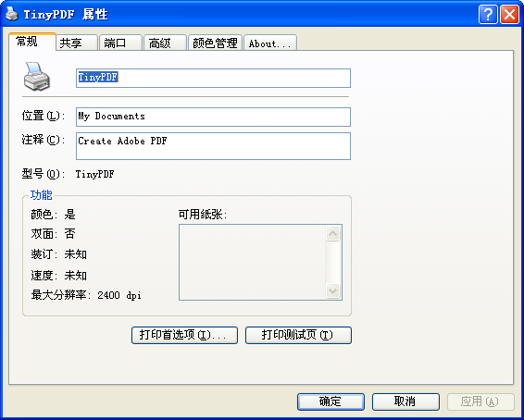The width and height of the screenshot is (524, 420).
Task: Click the paper list scroll up arrow
Action: click(333, 233)
